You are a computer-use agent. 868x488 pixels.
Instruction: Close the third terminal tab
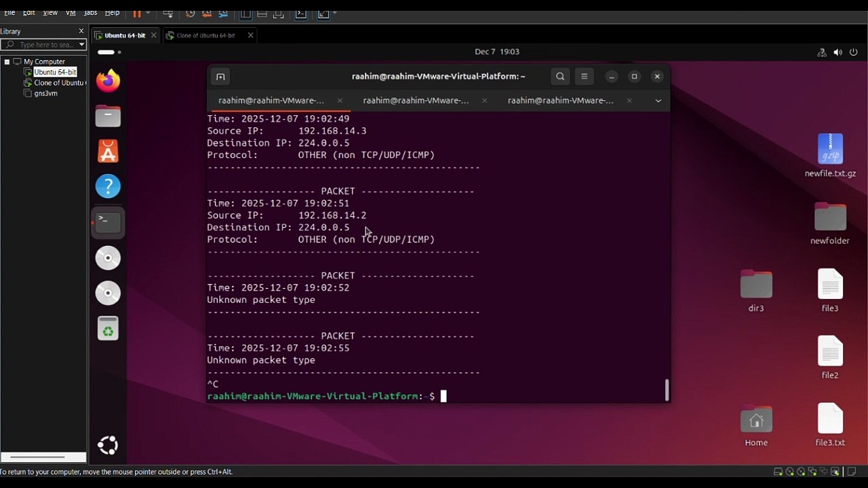pos(629,100)
